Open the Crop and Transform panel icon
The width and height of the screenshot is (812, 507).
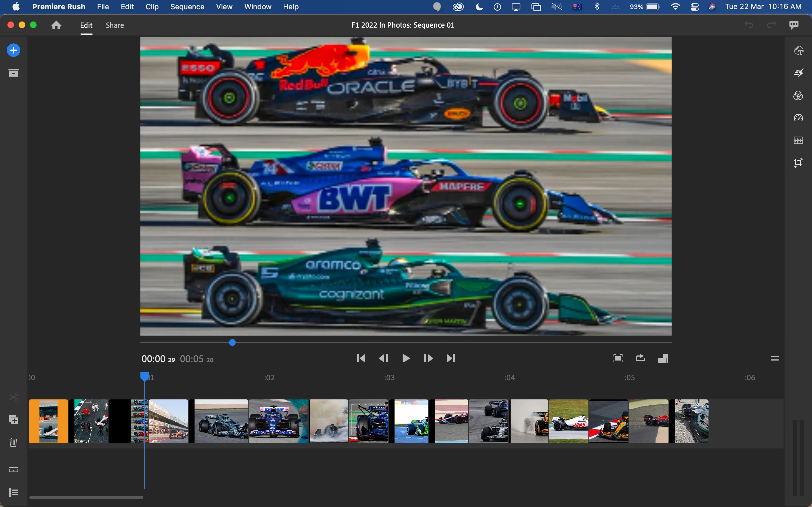tap(798, 163)
